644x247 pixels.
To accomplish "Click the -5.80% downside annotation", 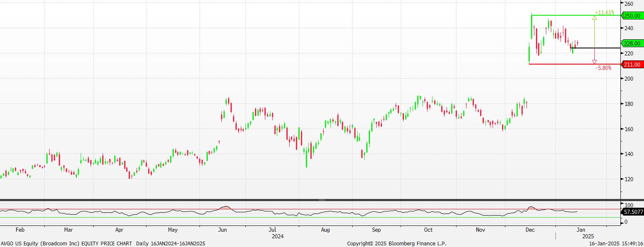I will [x=603, y=68].
